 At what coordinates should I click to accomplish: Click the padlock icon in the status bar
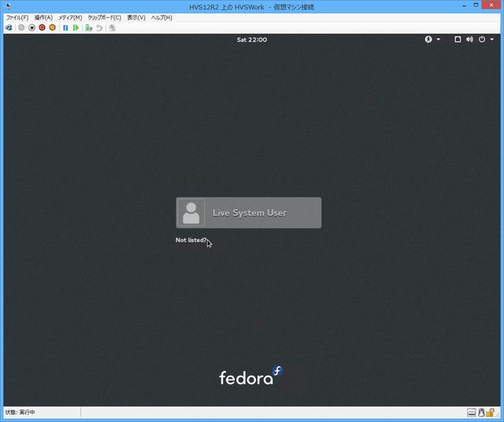point(490,412)
